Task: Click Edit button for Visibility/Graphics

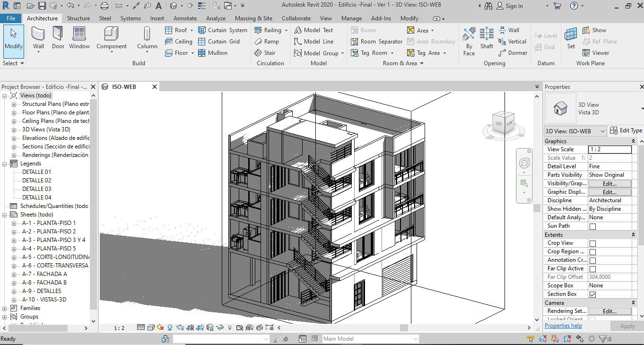Action: pos(609,184)
